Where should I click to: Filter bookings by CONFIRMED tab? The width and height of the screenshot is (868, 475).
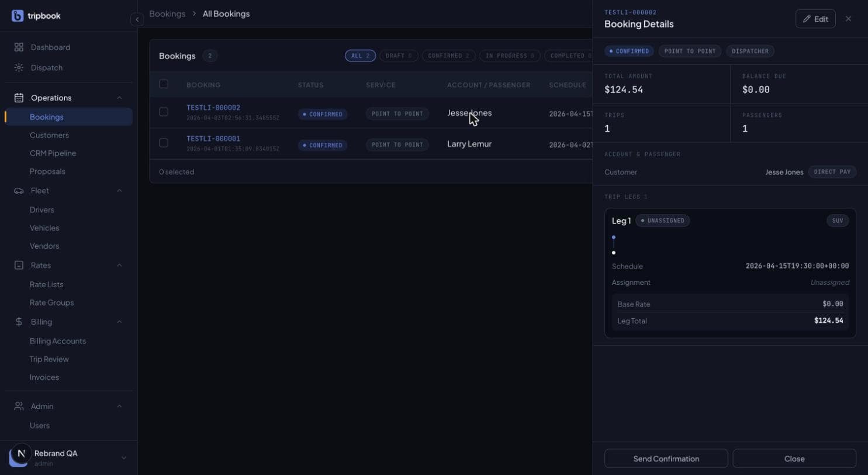[x=448, y=56]
